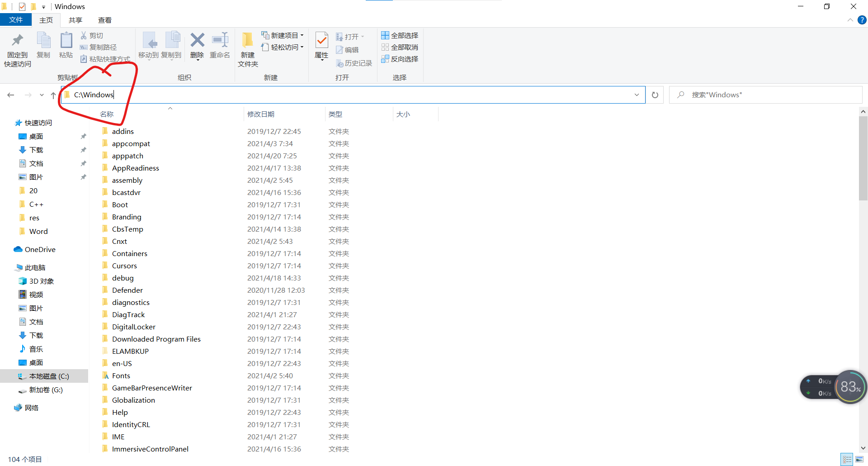This screenshot has width=868, height=466.
Task: Click Edit (编辑) in the ribbon
Action: click(x=347, y=50)
